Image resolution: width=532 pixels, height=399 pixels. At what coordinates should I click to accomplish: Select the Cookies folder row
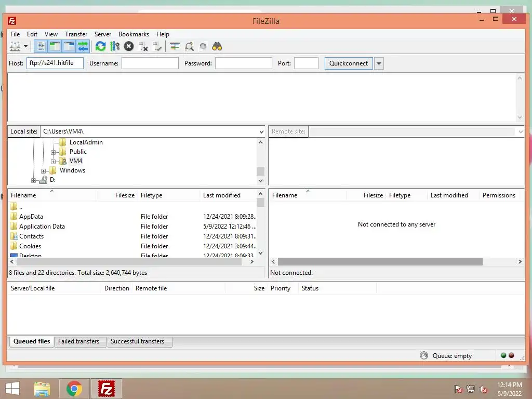[133, 246]
